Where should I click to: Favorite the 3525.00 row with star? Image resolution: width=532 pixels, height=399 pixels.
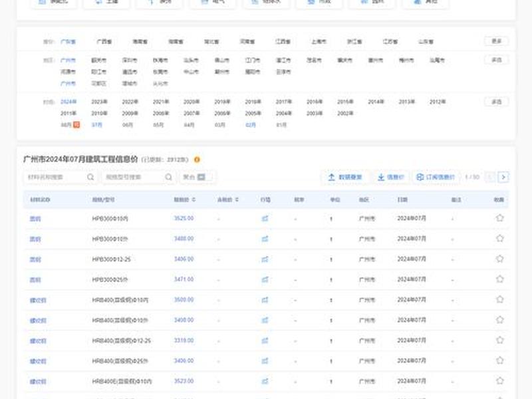point(499,218)
